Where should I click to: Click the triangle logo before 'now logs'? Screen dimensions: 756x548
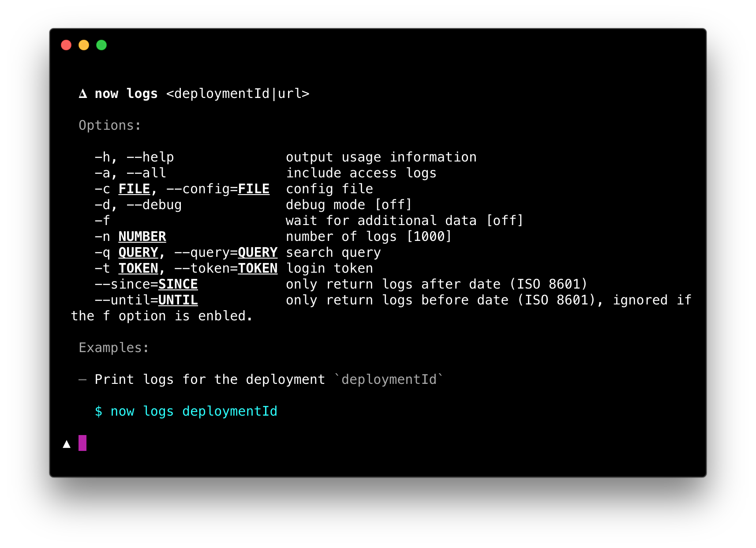[x=83, y=94]
